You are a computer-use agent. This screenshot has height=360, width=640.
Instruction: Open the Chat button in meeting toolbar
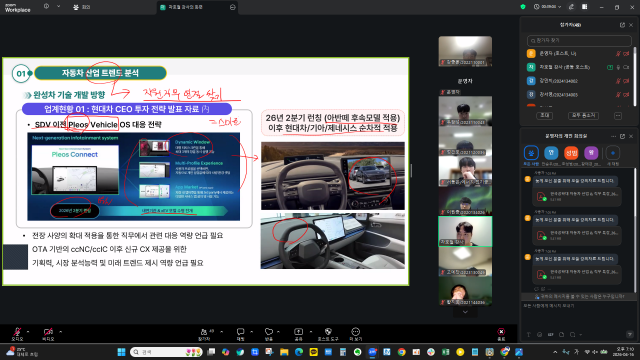coord(240,333)
